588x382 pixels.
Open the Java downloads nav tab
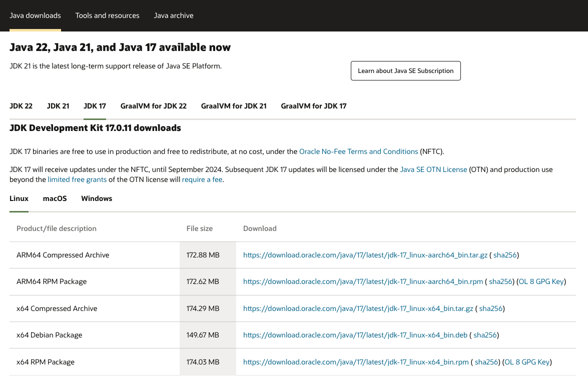tap(35, 15)
